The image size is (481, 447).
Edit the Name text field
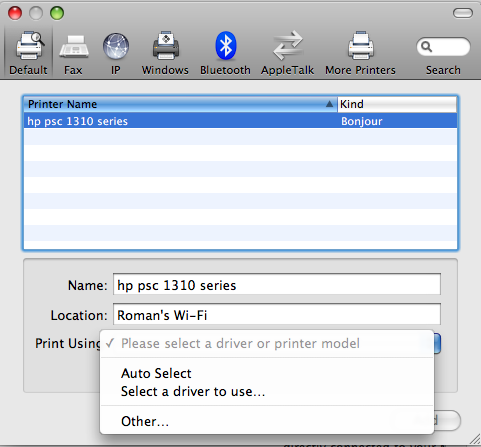[x=277, y=284]
